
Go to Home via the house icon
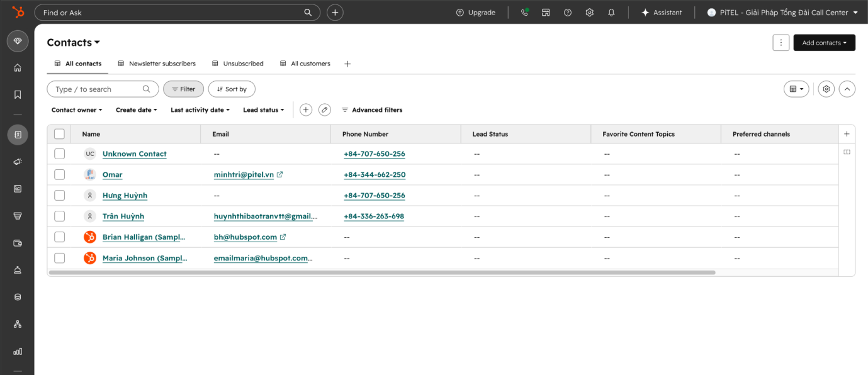(x=18, y=68)
